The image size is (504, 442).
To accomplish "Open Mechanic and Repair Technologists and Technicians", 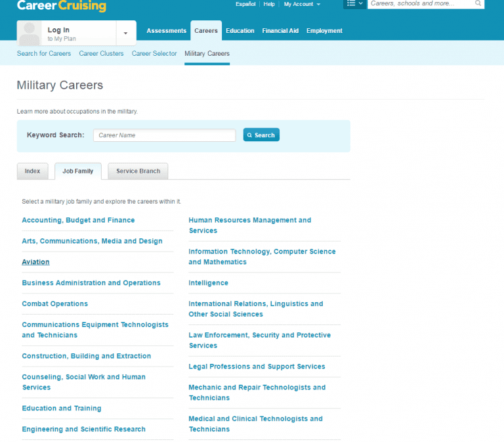I will pyautogui.click(x=257, y=393).
